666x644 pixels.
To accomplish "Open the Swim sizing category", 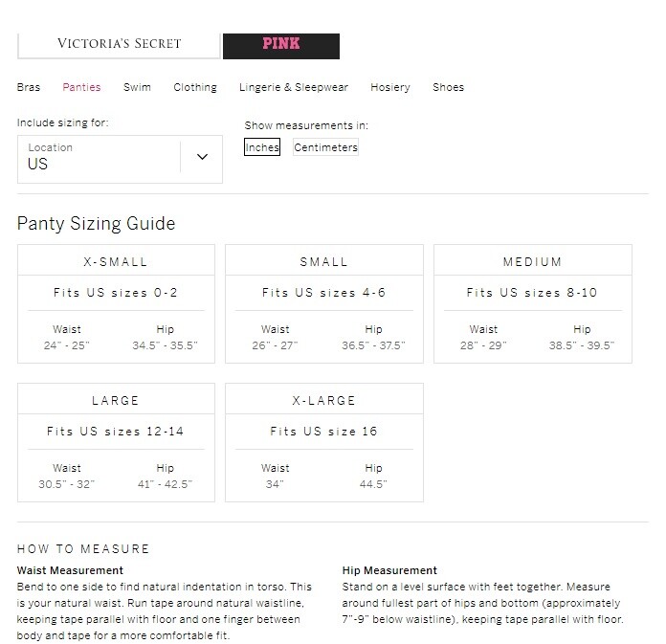I will [x=137, y=87].
